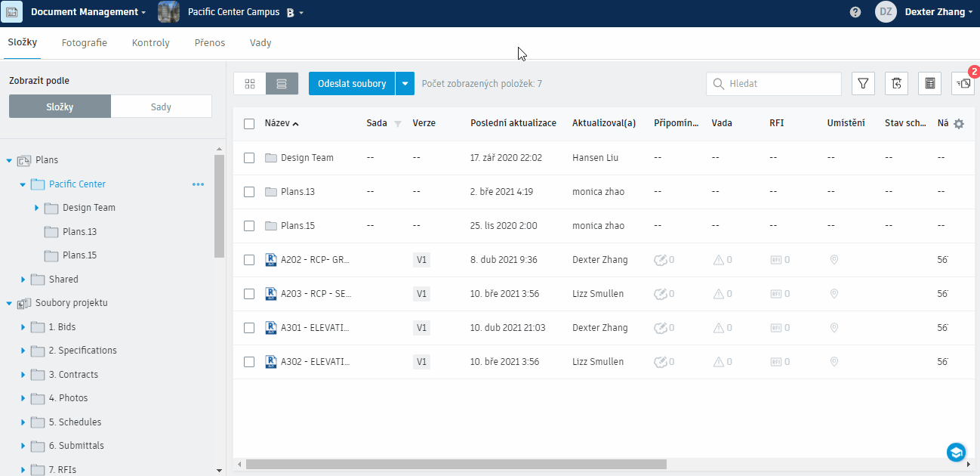Screen dimensions: 980x476
Task: Check the Plans.15 row checkbox
Action: click(249, 226)
